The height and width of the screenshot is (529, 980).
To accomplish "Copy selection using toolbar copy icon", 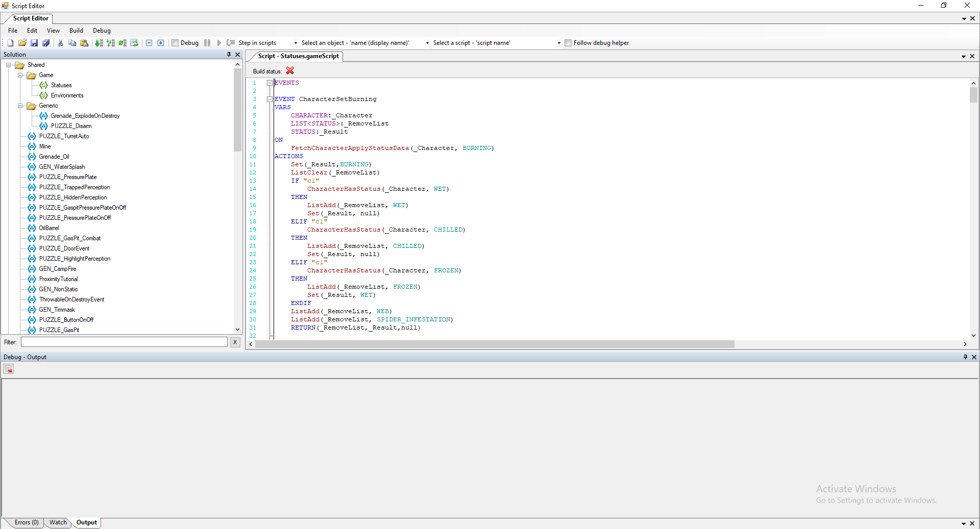I will tap(72, 43).
